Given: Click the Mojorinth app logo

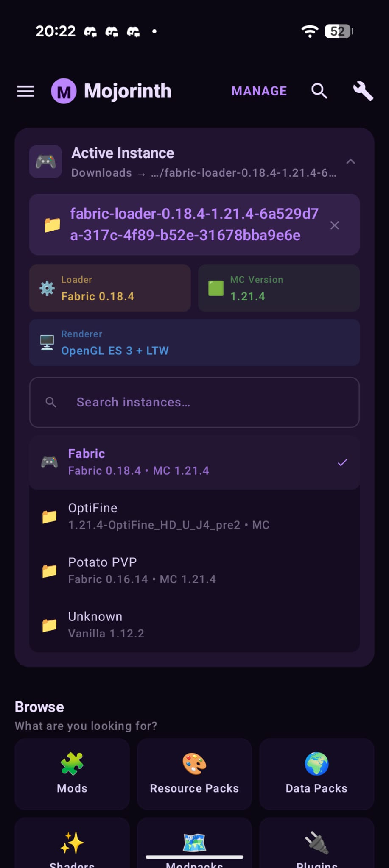Looking at the screenshot, I should tap(64, 91).
